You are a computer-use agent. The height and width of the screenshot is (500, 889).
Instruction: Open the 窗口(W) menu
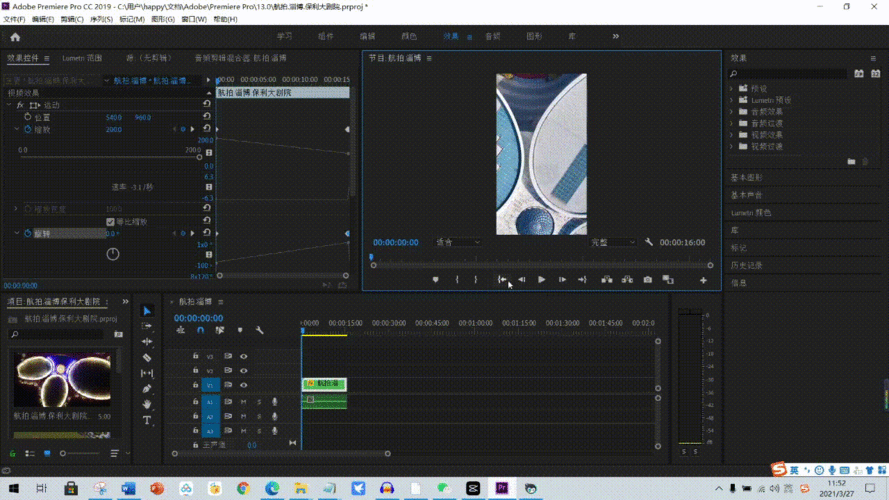194,19
